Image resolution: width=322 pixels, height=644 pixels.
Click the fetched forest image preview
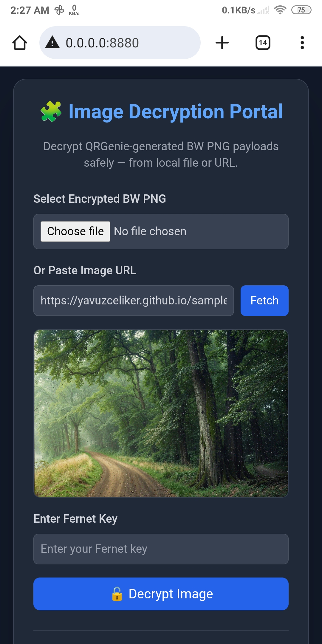coord(161,413)
